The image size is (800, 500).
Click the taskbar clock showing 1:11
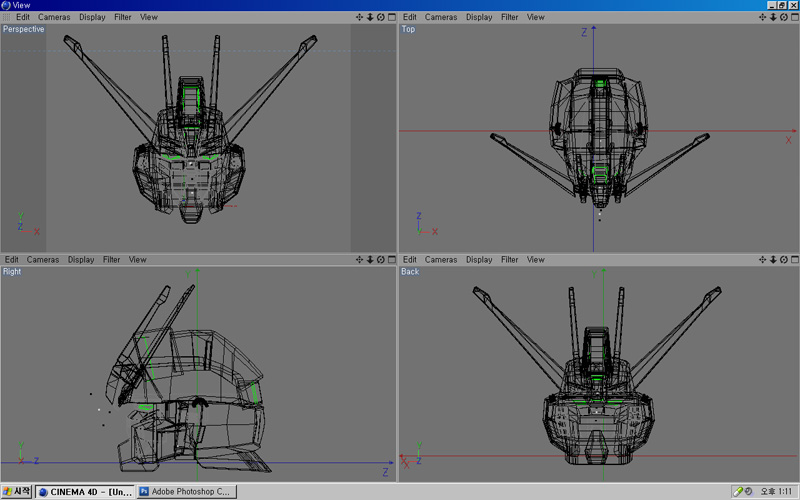[x=776, y=491]
